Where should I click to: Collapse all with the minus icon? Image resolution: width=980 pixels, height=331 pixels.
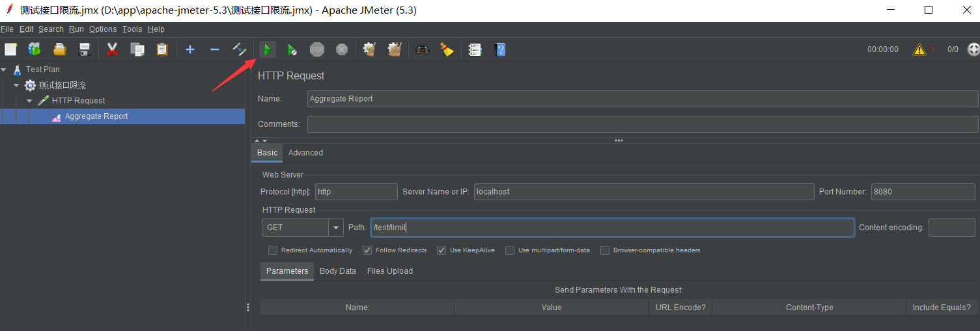point(215,49)
